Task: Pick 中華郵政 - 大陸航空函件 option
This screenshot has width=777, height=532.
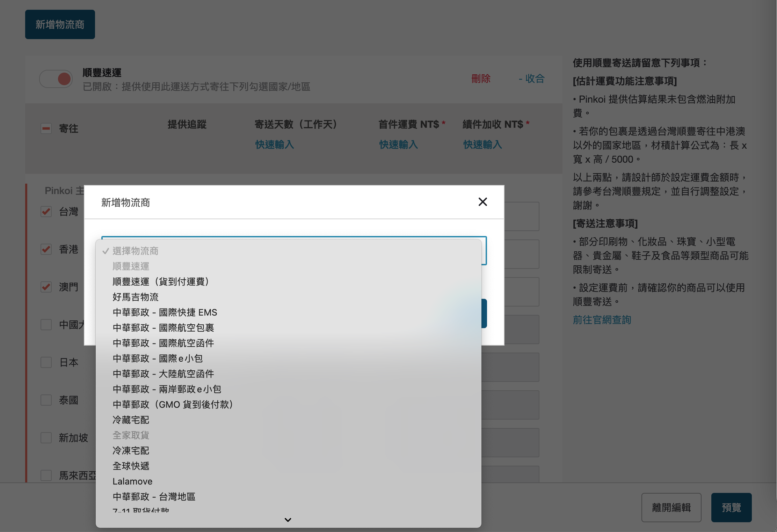Action: [289, 374]
